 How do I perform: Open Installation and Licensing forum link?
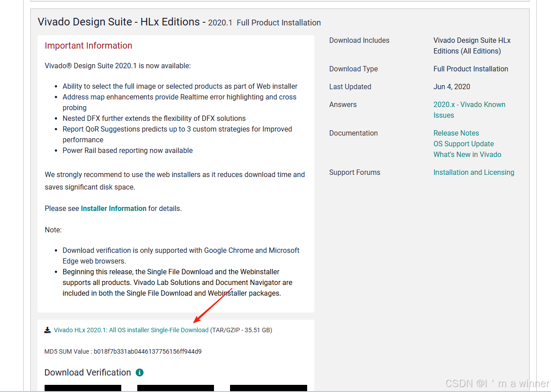coord(474,172)
